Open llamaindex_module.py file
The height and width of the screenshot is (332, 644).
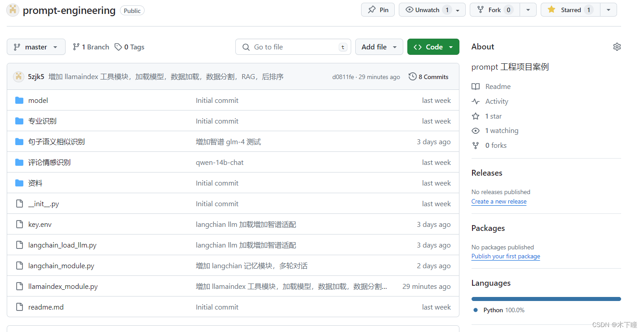point(63,286)
